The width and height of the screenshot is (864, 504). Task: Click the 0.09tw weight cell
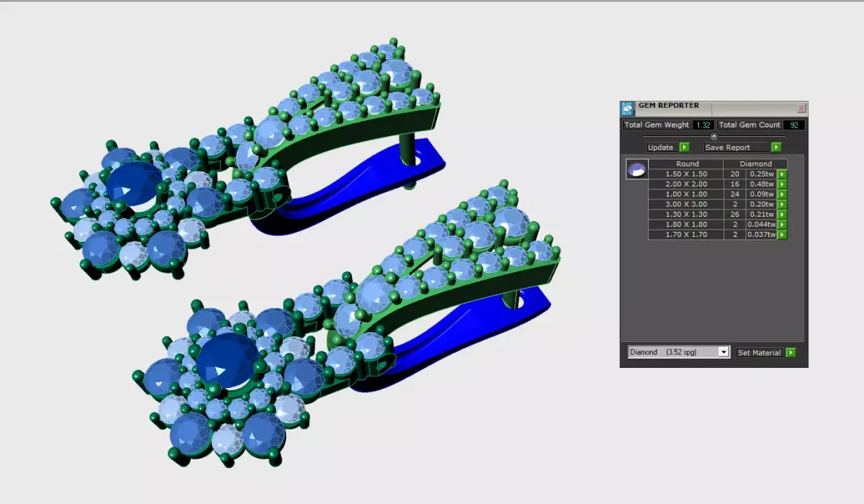click(762, 194)
